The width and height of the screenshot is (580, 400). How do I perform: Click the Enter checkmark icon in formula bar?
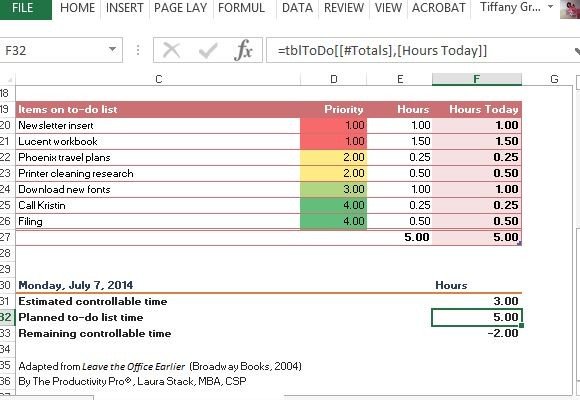(208, 50)
